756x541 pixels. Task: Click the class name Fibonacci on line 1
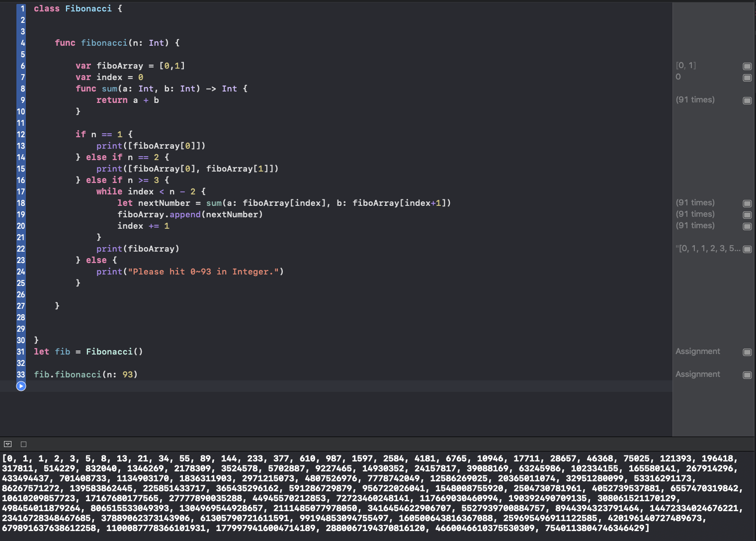click(88, 8)
